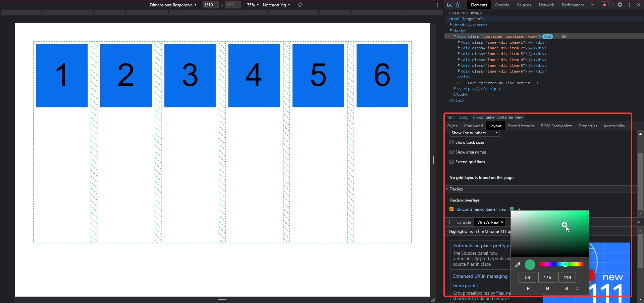This screenshot has width=644, height=303.
Task: Open the Network tab
Action: point(546,5)
